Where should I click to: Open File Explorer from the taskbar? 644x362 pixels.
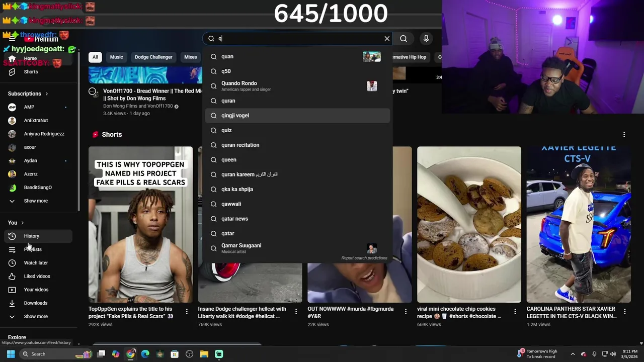(204, 354)
